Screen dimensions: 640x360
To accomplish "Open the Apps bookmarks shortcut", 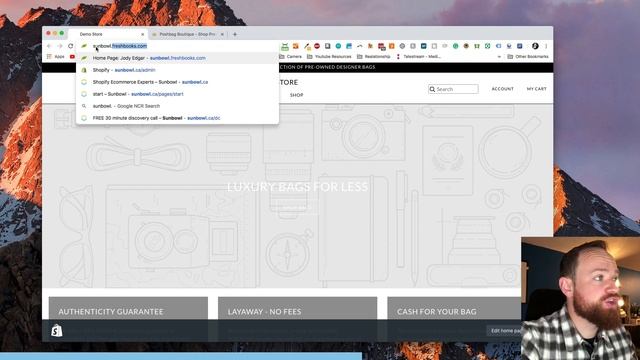I will [x=56, y=57].
